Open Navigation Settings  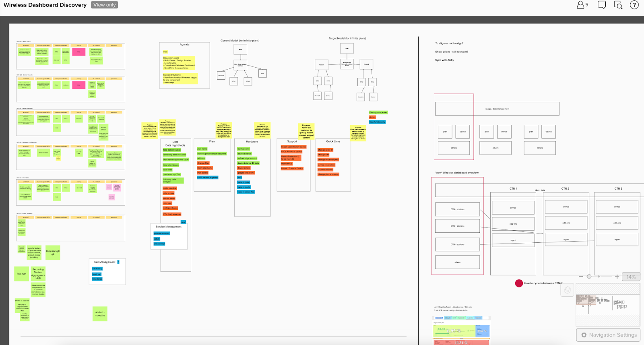coord(608,335)
